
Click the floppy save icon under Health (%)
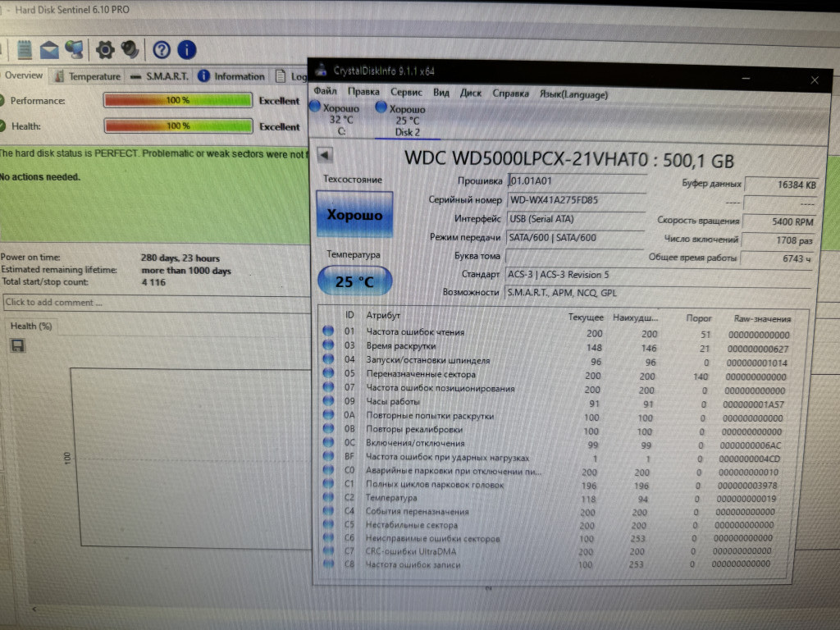tap(18, 345)
